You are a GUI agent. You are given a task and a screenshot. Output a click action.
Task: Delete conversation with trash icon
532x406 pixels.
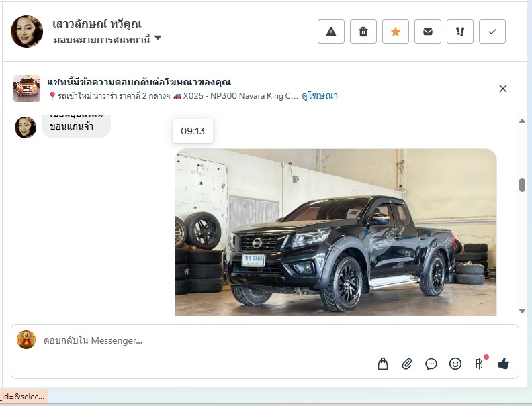point(363,32)
